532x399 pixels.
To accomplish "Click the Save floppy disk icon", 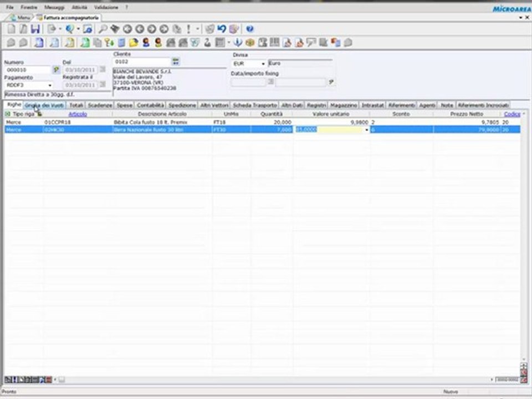I will coord(35,29).
